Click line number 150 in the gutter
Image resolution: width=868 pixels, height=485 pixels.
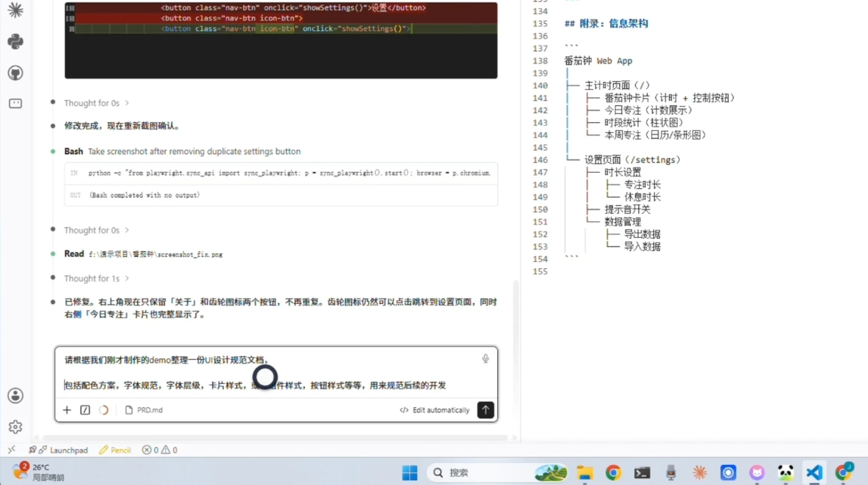coord(540,210)
